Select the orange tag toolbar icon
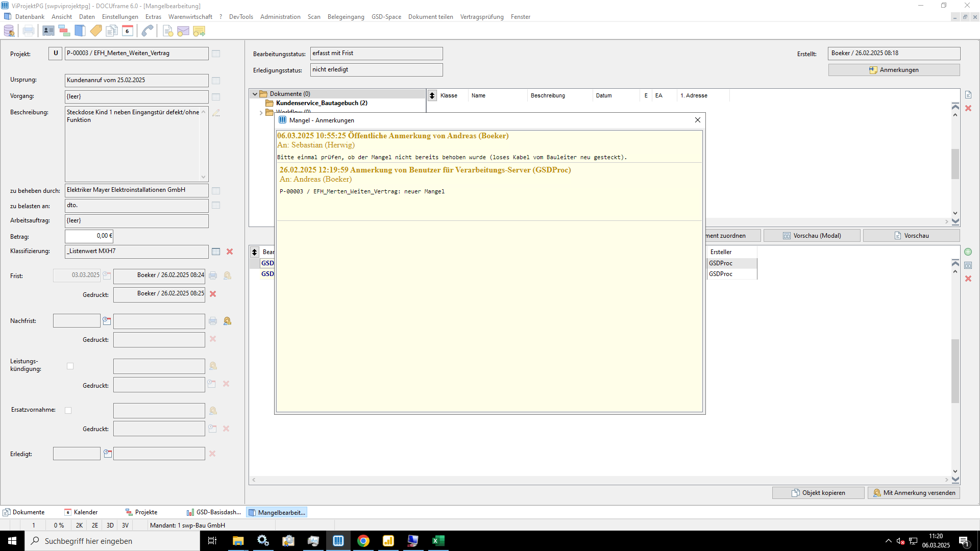The width and height of the screenshot is (980, 551). coord(96,31)
